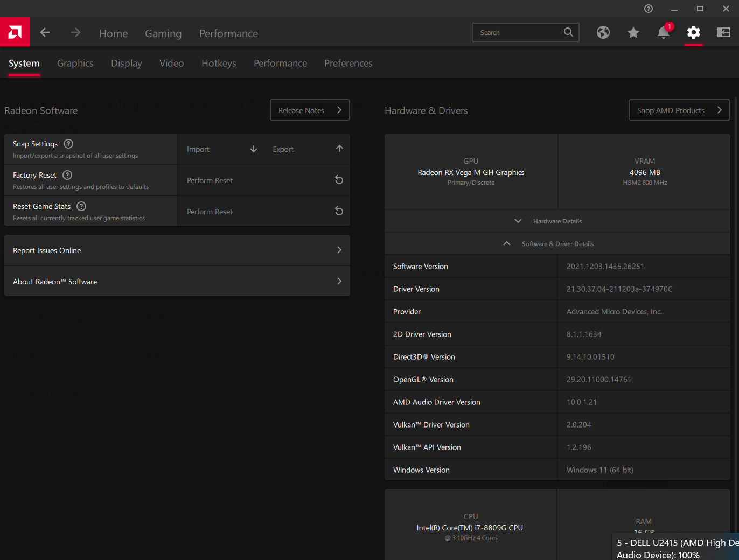Toggle the sidebar panel icon
Image resolution: width=739 pixels, height=560 pixels.
tap(723, 33)
